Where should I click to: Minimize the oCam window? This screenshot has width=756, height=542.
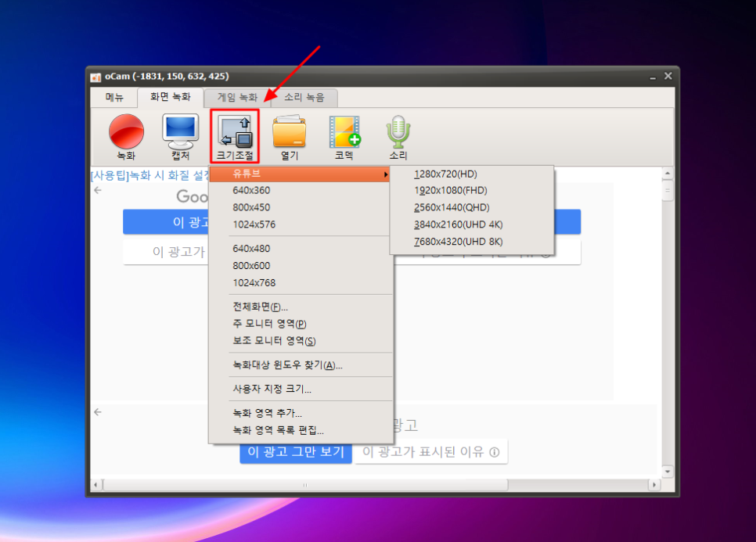653,77
